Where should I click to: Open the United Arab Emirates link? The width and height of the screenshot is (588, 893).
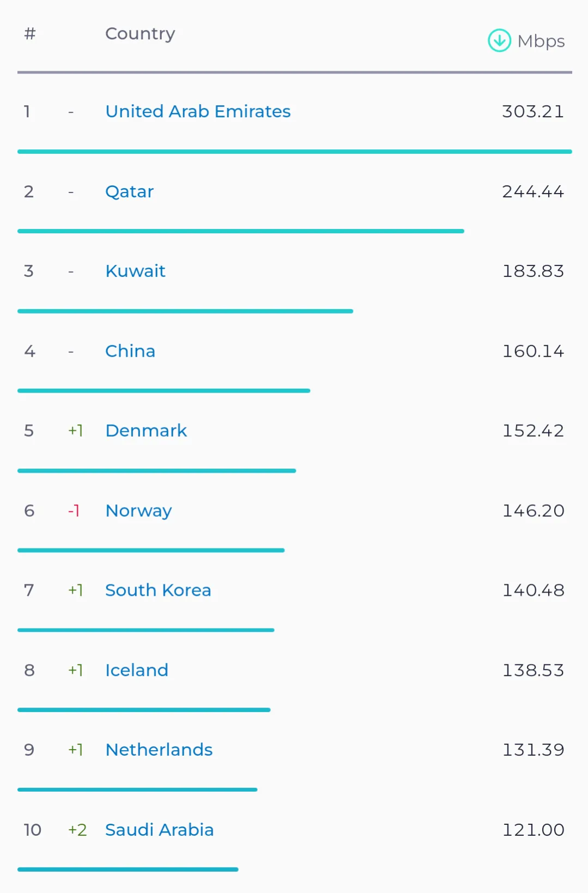pyautogui.click(x=198, y=111)
